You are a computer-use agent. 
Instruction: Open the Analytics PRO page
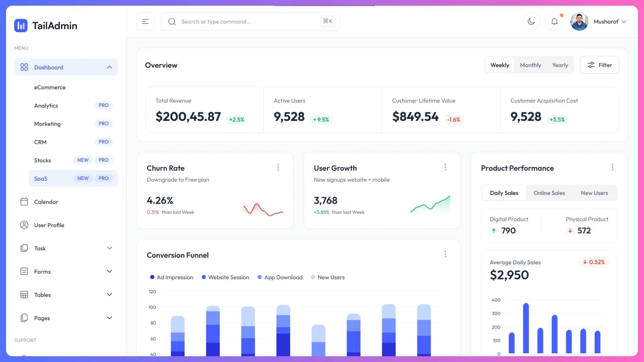46,105
